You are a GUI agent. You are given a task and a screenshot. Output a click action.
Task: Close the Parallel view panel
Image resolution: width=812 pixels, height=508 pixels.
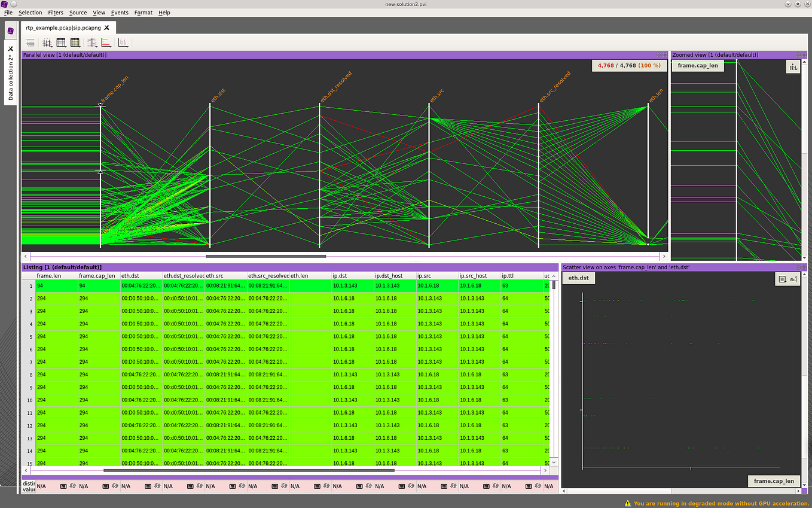[665, 54]
